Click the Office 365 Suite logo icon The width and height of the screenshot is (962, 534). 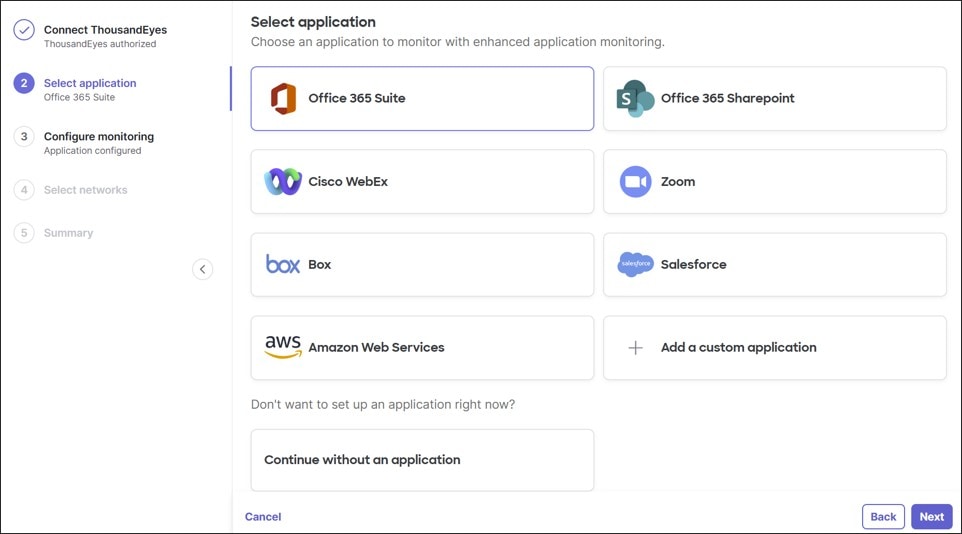[x=283, y=99]
